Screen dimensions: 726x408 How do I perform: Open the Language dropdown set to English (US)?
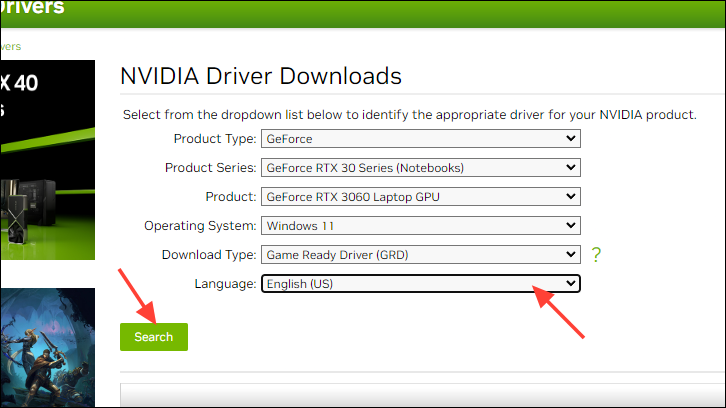point(420,284)
